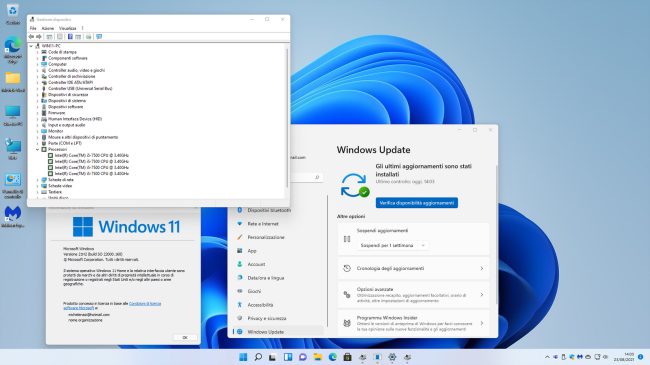The width and height of the screenshot is (650, 365).
Task: Click the Settings search field magnifier
Action: tap(317, 178)
